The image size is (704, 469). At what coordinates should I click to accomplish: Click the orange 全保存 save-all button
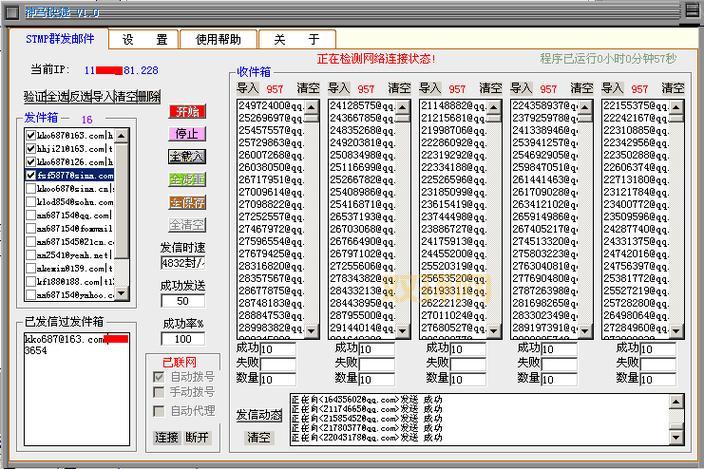coord(186,202)
